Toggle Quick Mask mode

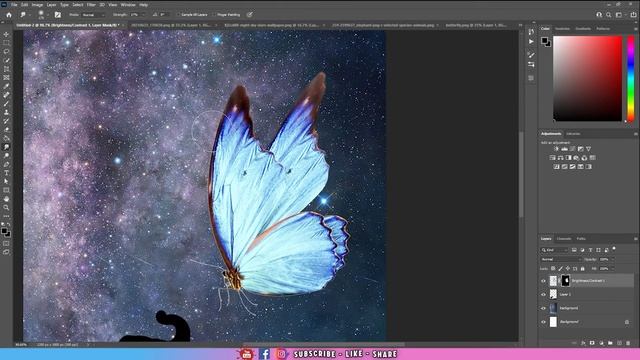click(6, 243)
